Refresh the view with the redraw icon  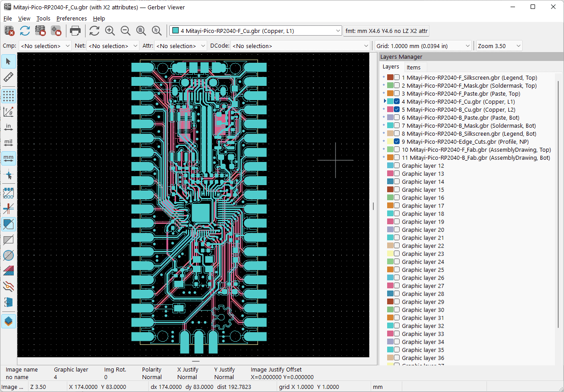pyautogui.click(x=94, y=31)
